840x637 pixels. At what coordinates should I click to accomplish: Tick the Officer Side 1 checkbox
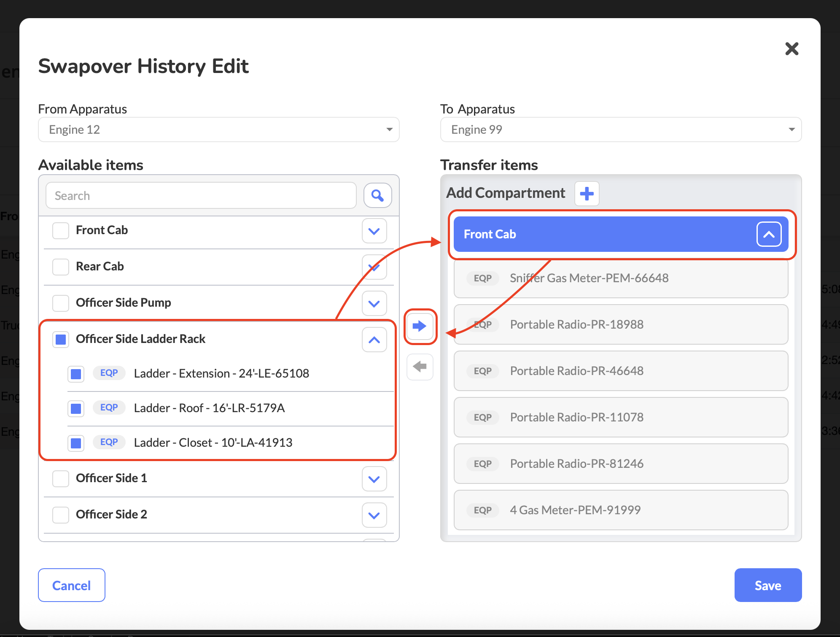(61, 478)
